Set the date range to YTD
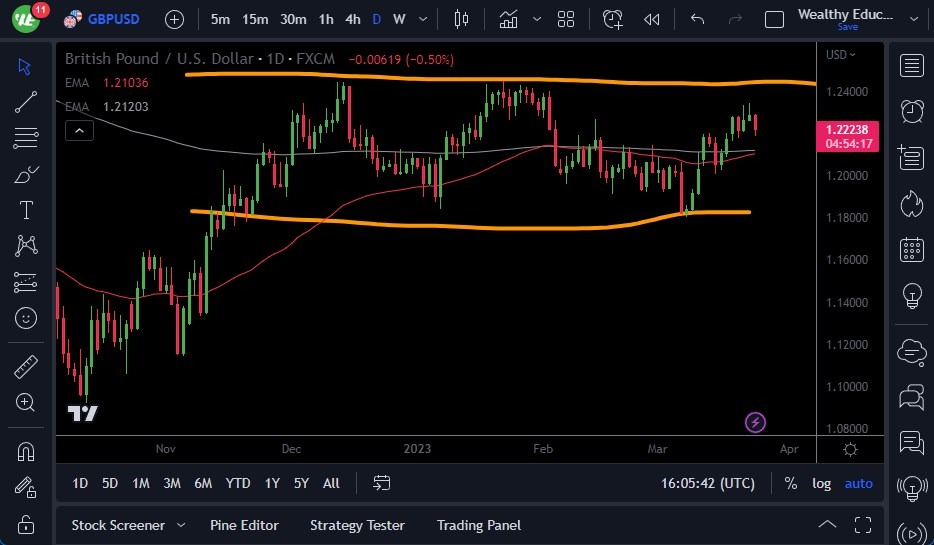This screenshot has height=545, width=934. click(238, 483)
